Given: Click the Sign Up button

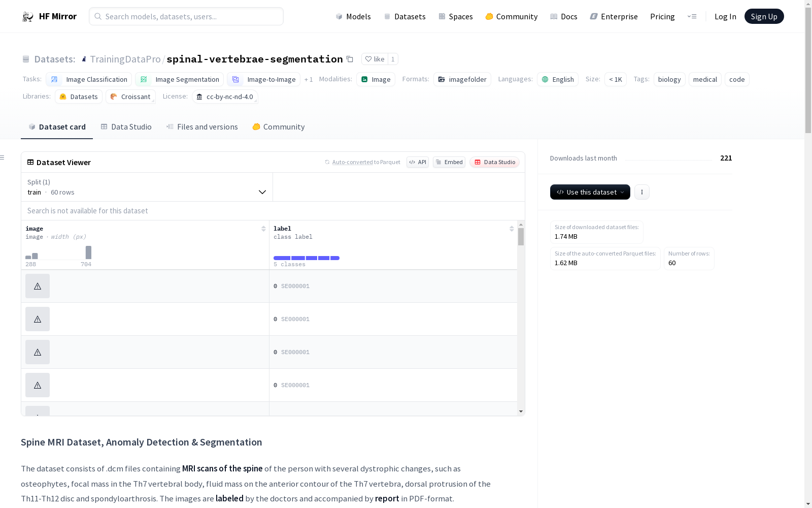Looking at the screenshot, I should coord(764,16).
